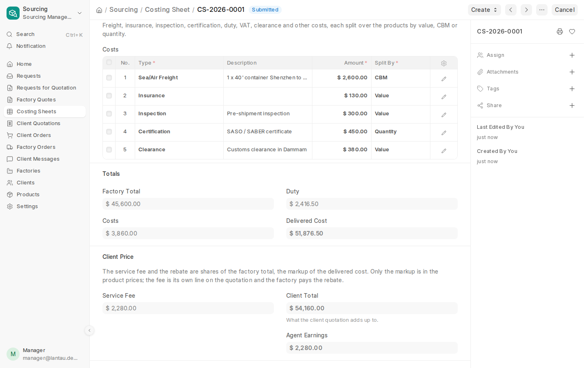Open Costs table column settings gear
Image resolution: width=588 pixels, height=368 pixels.
[x=444, y=63]
